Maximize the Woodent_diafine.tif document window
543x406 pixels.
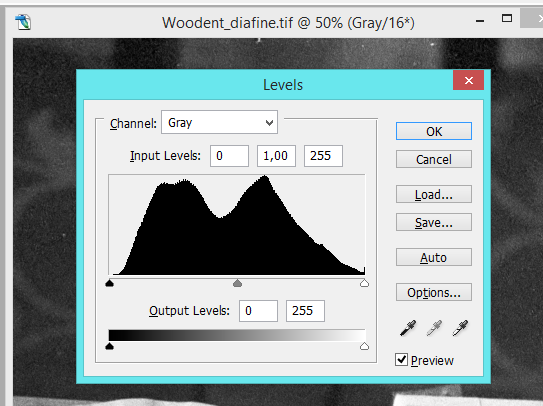point(507,18)
